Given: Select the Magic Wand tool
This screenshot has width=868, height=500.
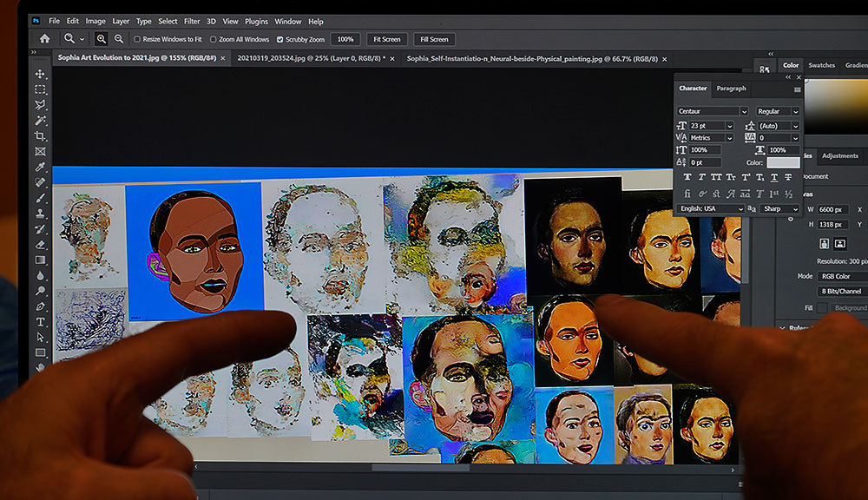Looking at the screenshot, I should coord(40,121).
